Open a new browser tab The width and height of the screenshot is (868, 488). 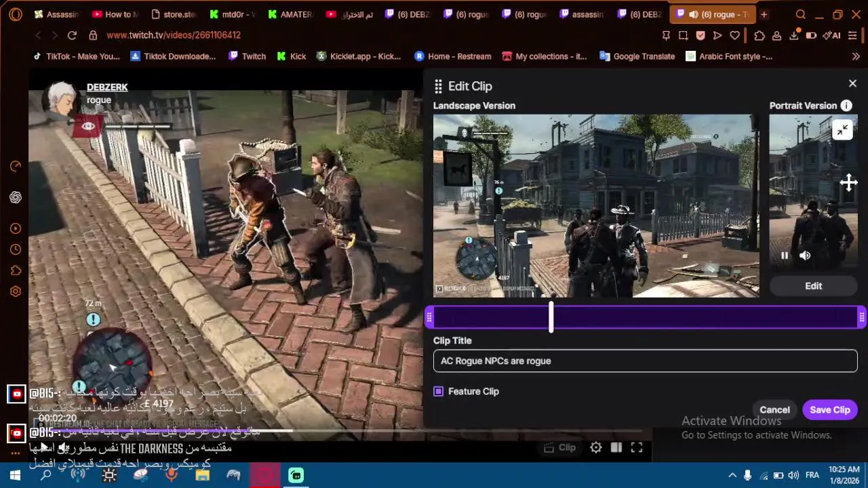coord(764,14)
